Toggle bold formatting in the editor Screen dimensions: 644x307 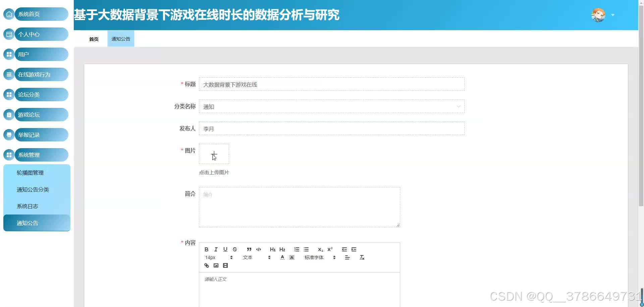pyautogui.click(x=206, y=249)
